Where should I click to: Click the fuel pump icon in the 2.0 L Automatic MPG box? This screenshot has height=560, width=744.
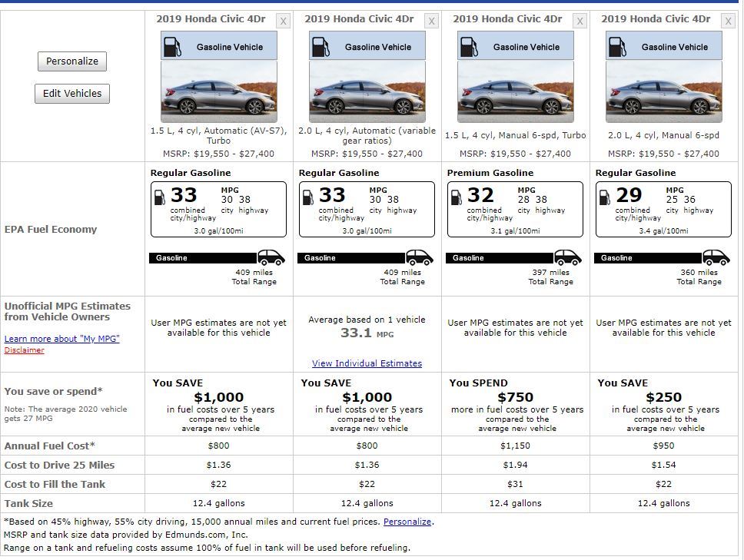[x=308, y=197]
